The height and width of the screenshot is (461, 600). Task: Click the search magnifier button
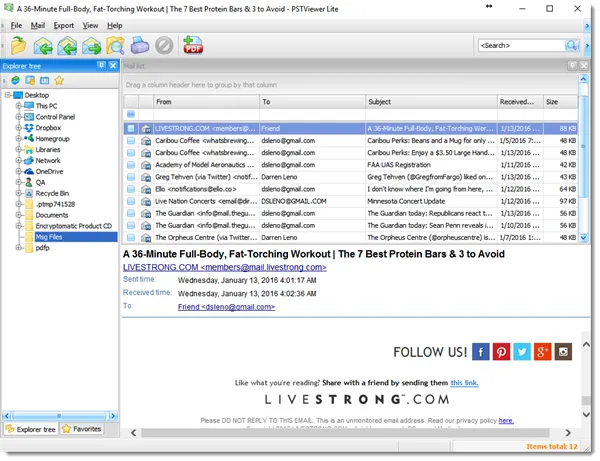572,46
